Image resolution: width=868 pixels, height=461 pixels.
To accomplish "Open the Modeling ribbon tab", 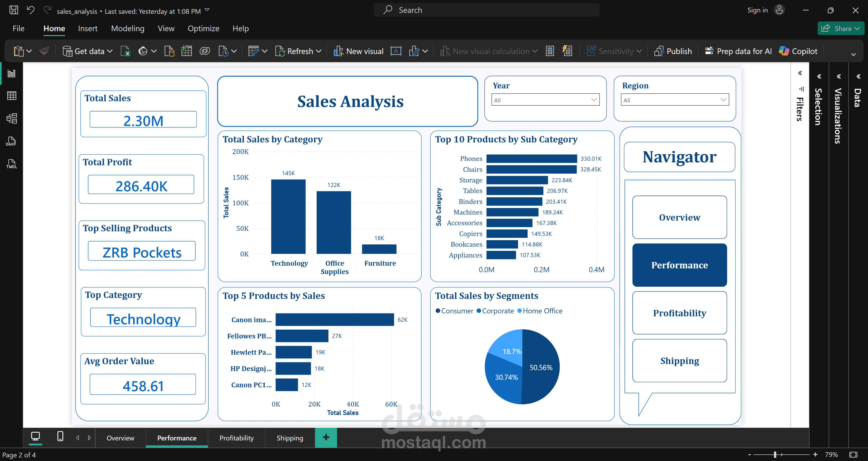I will pyautogui.click(x=128, y=29).
